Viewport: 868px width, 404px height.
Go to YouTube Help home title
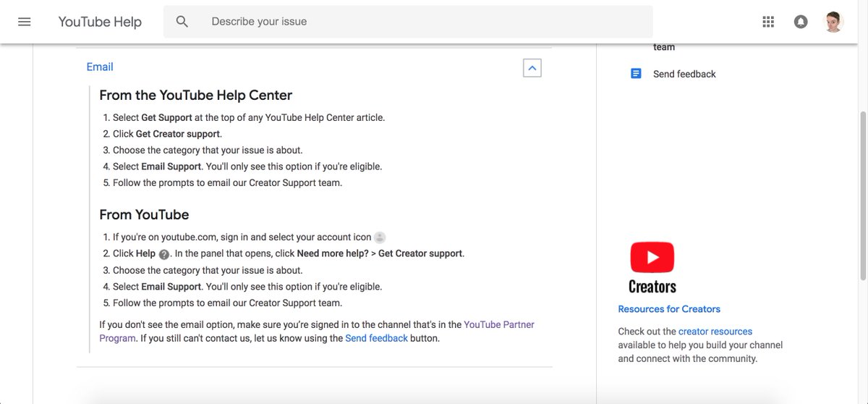pyautogui.click(x=100, y=22)
